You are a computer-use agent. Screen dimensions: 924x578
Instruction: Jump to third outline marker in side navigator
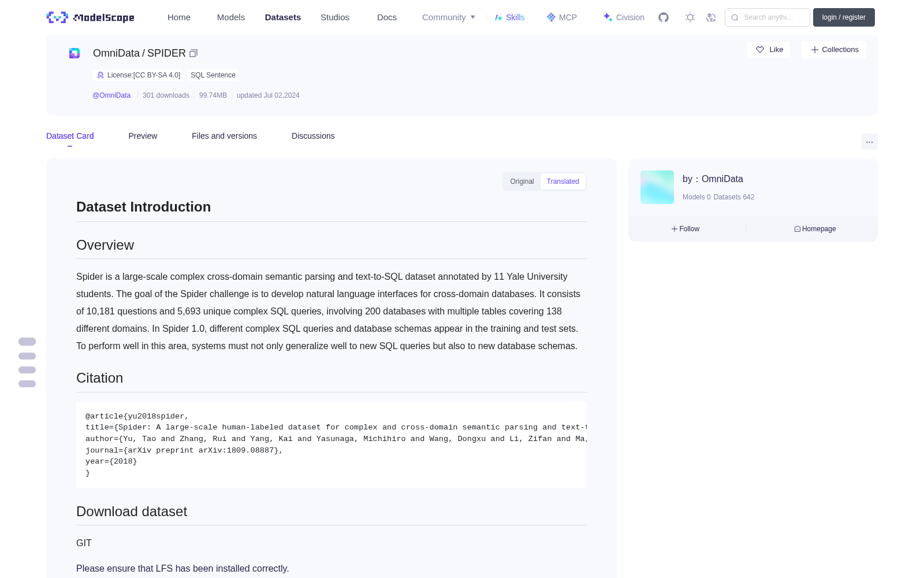click(x=27, y=370)
